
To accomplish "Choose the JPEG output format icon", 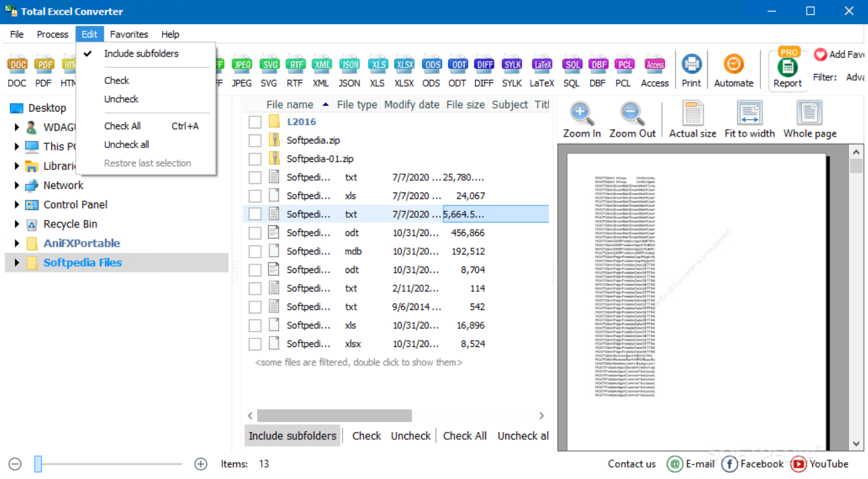I will [x=242, y=71].
